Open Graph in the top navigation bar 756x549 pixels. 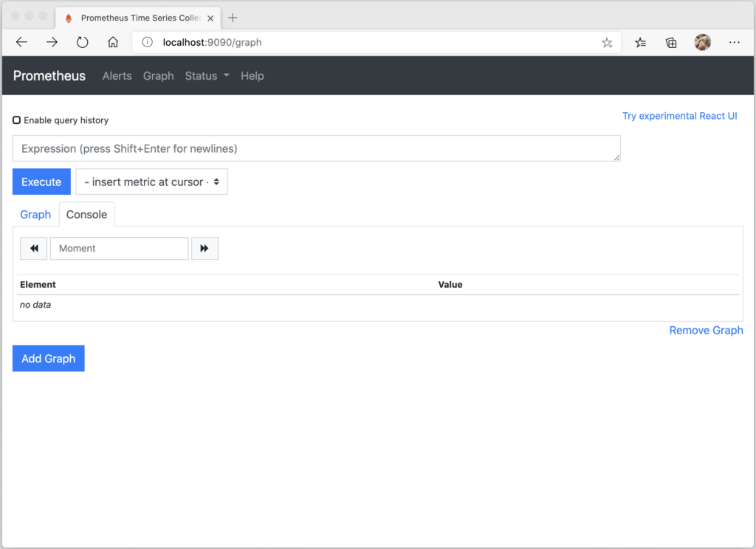(x=158, y=76)
